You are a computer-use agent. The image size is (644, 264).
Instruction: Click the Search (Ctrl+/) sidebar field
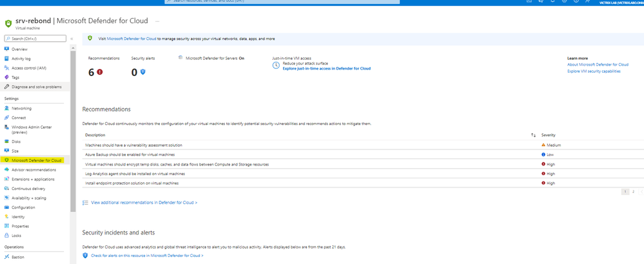35,39
